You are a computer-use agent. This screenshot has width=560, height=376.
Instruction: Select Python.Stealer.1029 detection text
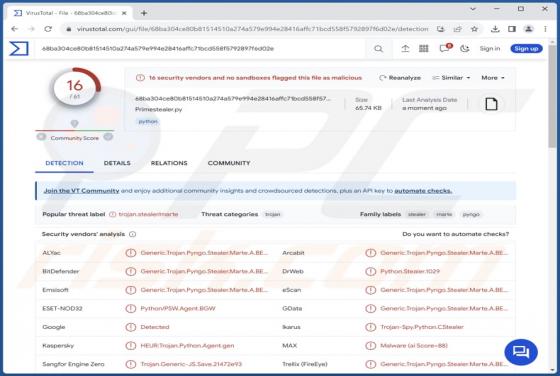tap(410, 271)
